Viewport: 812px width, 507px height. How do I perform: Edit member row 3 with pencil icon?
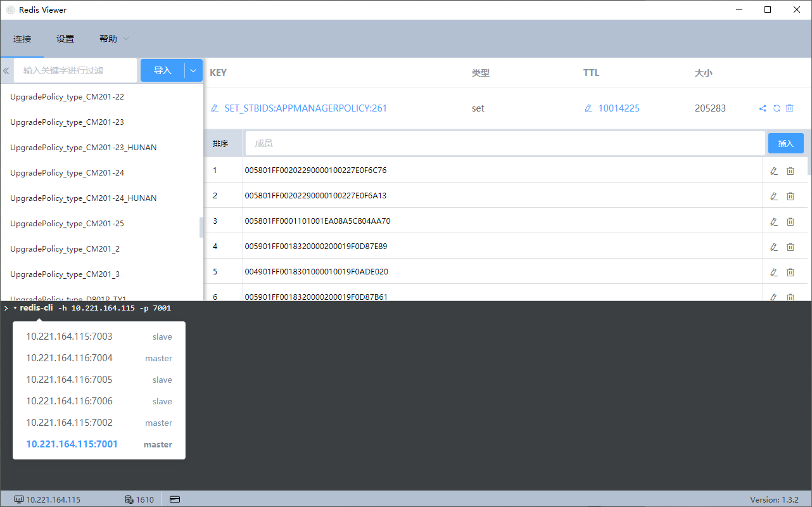coord(773,221)
